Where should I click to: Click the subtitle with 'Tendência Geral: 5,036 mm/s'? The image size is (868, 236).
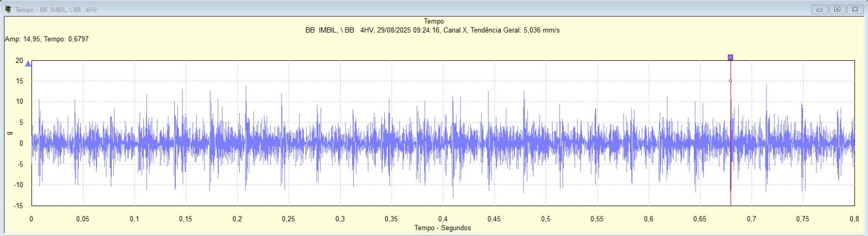pyautogui.click(x=432, y=30)
